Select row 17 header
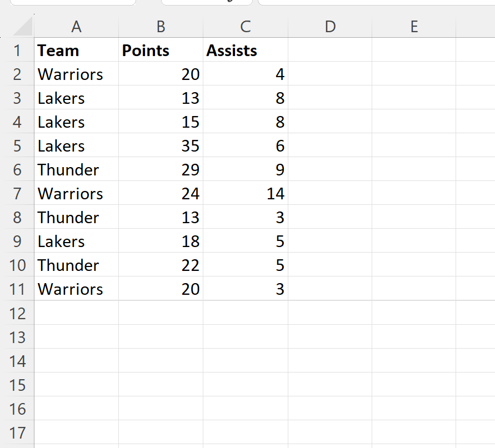Screen dimensions: 495x448 point(17,432)
